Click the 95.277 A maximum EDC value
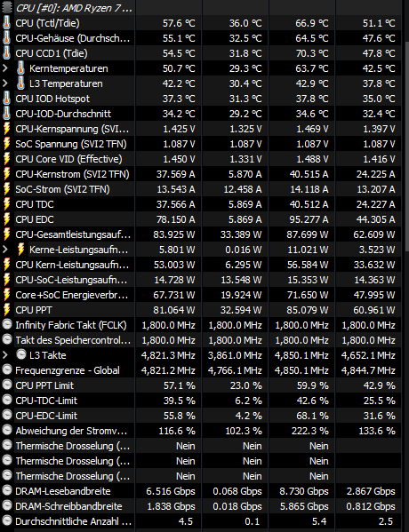 tap(309, 219)
